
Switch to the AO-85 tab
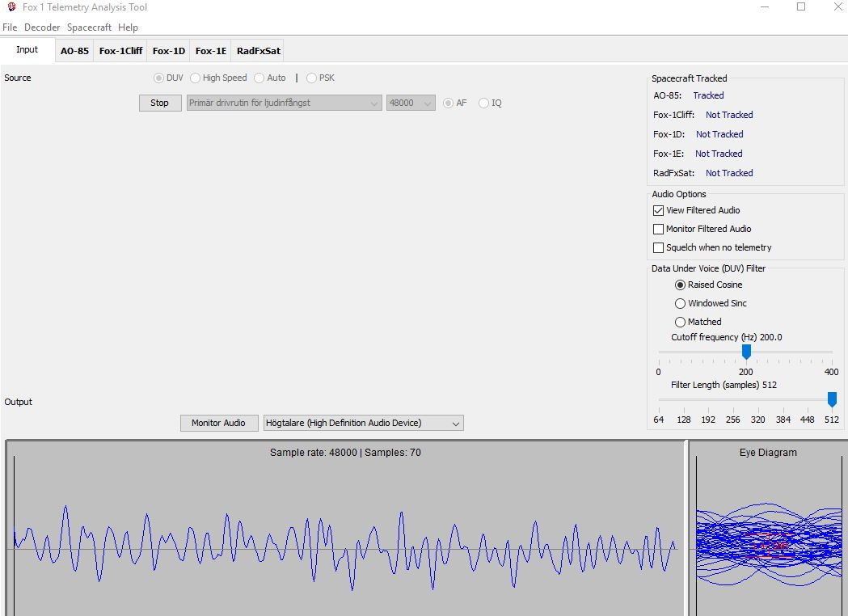point(74,50)
